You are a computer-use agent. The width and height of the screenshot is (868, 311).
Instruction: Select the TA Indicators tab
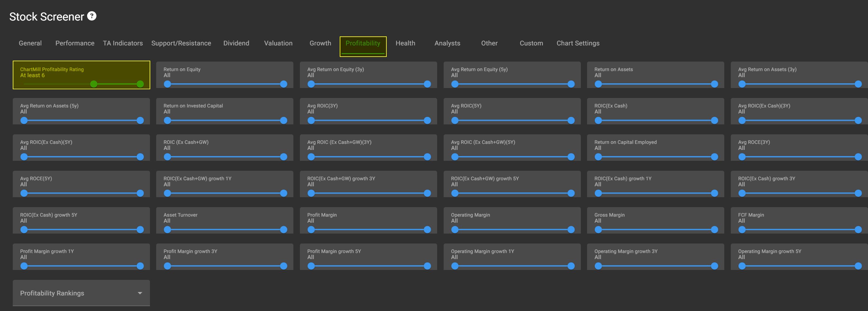click(123, 43)
